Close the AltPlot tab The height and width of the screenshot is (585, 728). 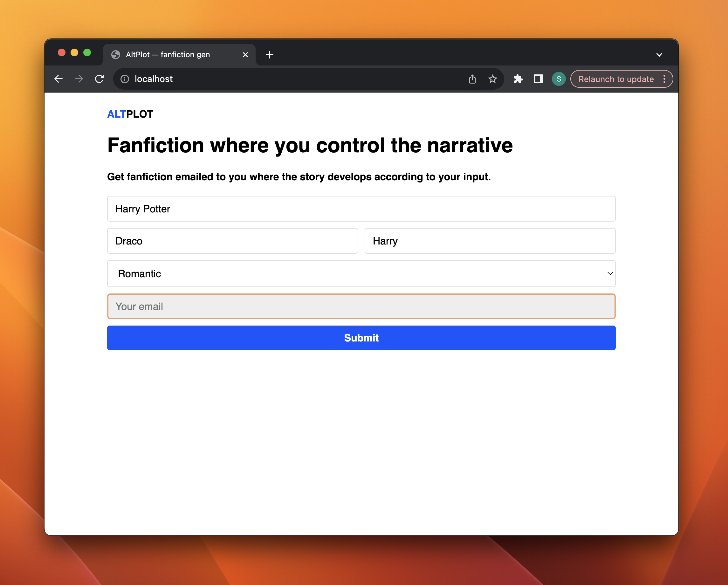click(x=245, y=55)
